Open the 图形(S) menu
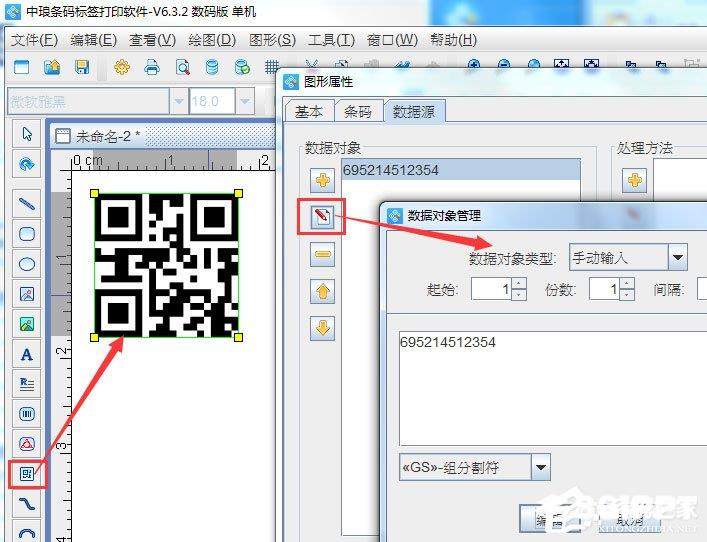The height and width of the screenshot is (542, 707). [272, 40]
